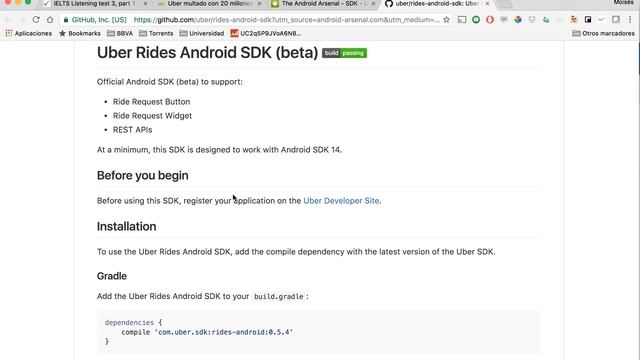640x360 pixels.
Task: Close the Android Arsenal tab
Action: click(373, 4)
